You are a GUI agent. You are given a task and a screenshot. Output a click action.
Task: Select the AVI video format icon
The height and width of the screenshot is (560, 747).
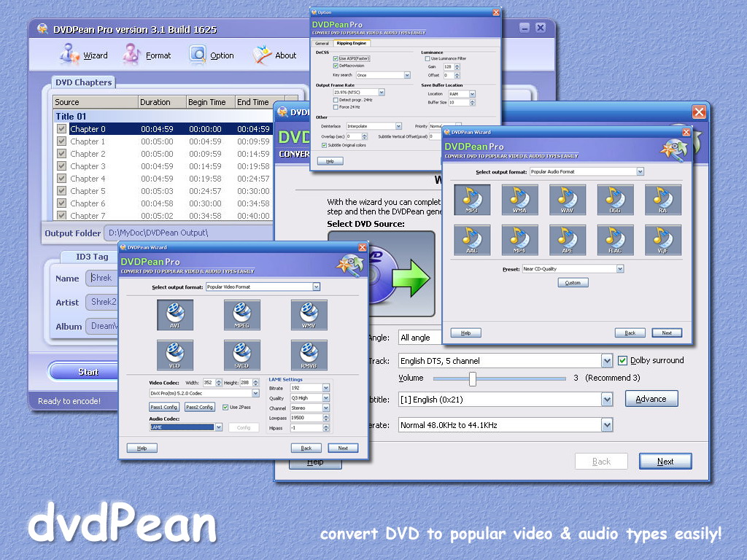coord(175,315)
